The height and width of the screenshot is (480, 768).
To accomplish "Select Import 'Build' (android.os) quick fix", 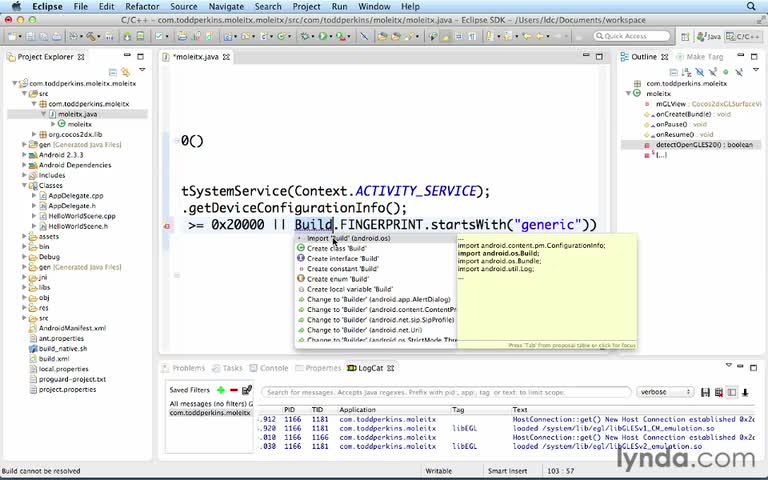I will coord(376,238).
